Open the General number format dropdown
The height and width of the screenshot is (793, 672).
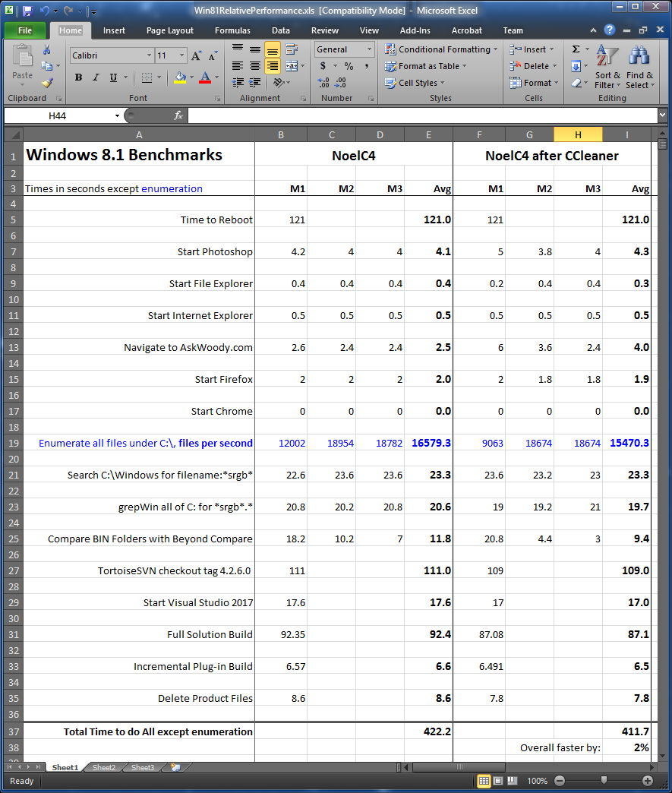pyautogui.click(x=369, y=49)
